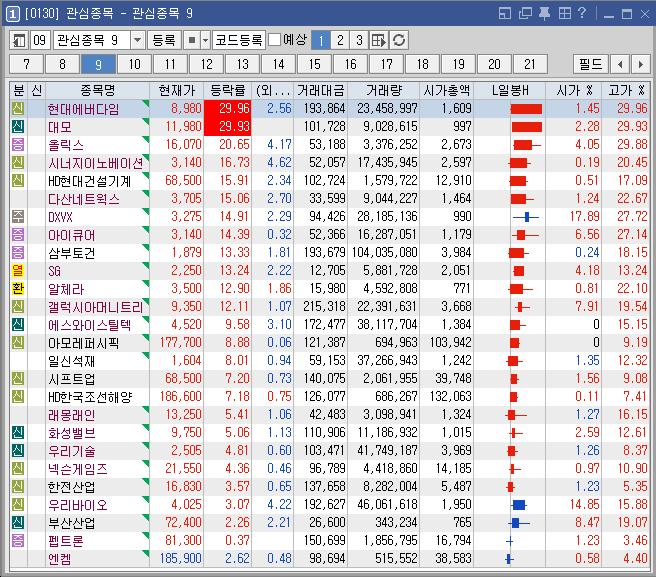
Task: Open the table grid icon in title bar
Action: pyautogui.click(x=564, y=13)
